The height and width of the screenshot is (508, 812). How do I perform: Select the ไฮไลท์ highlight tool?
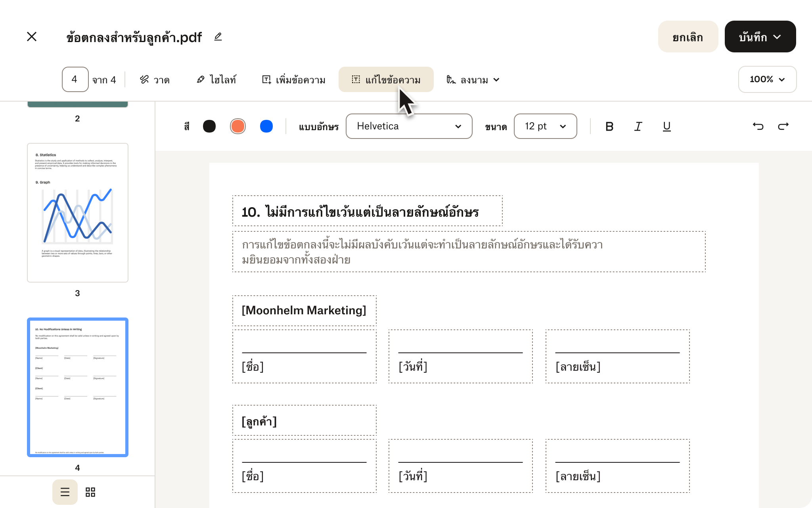[216, 80]
